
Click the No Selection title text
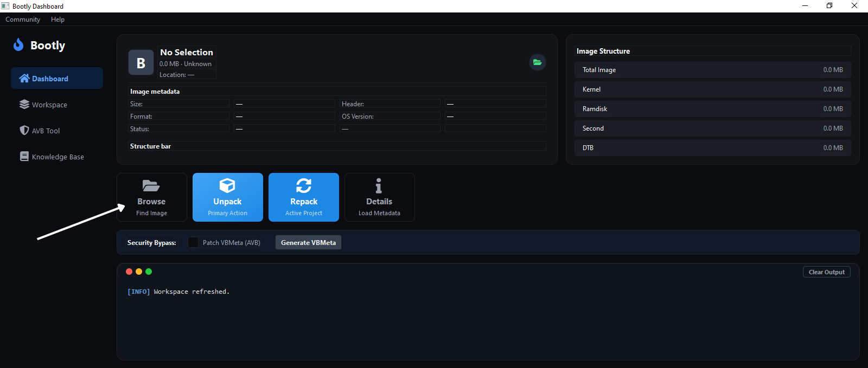pyautogui.click(x=187, y=52)
